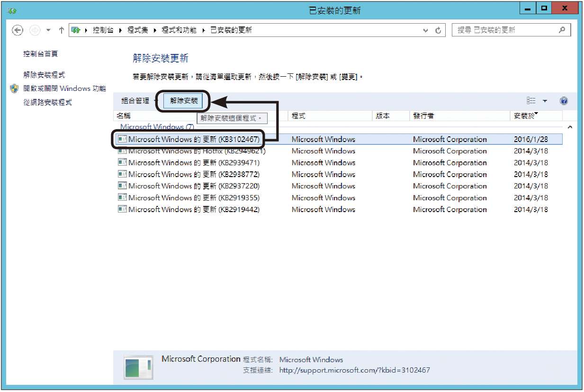Click the control panel icon in the address bar
Screen dimensions: 584x392
coord(76,30)
